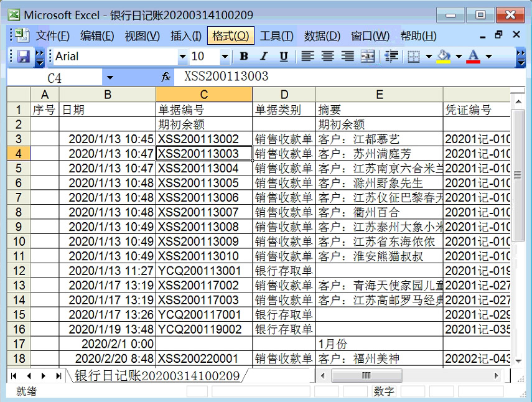Open the font size dropdown
The image size is (532, 402).
tap(225, 57)
